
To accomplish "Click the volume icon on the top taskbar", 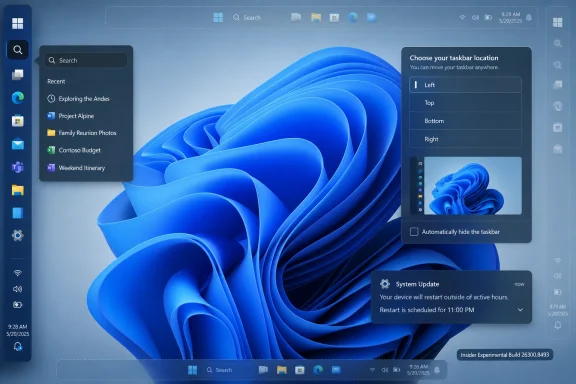I will click(x=475, y=17).
